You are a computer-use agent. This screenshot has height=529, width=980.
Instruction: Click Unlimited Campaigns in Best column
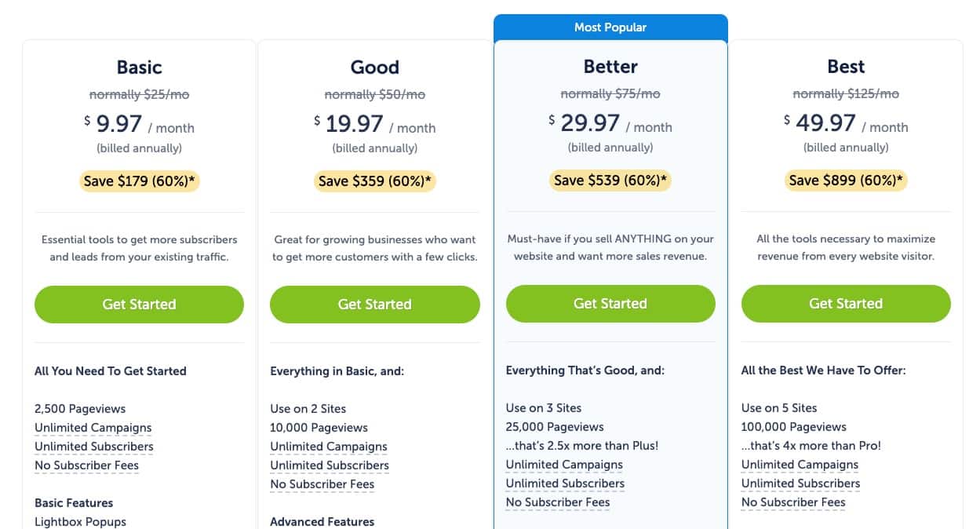click(800, 465)
